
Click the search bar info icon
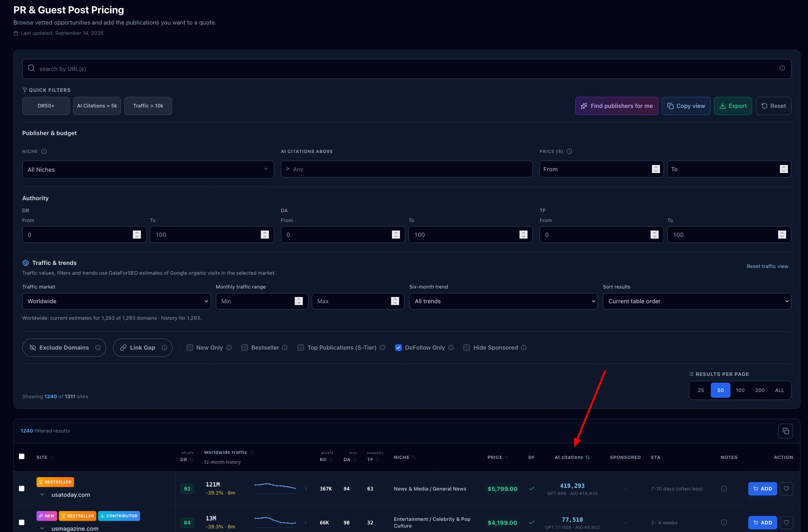click(782, 68)
